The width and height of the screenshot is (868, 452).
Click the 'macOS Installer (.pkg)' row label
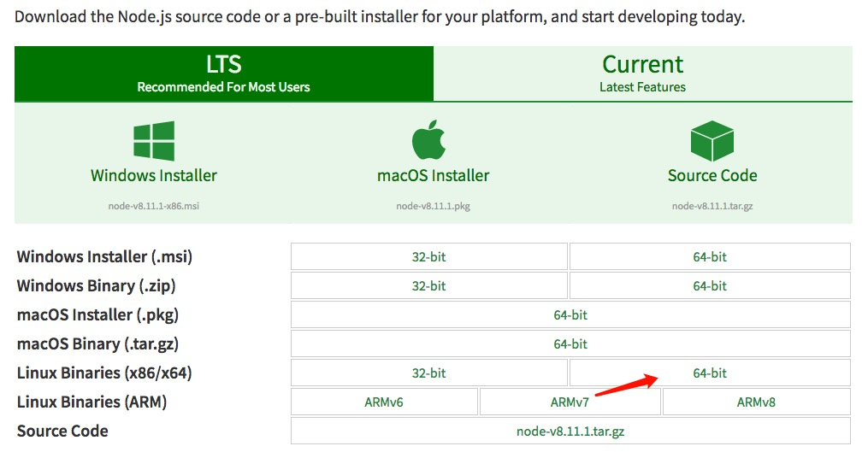pyautogui.click(x=98, y=314)
